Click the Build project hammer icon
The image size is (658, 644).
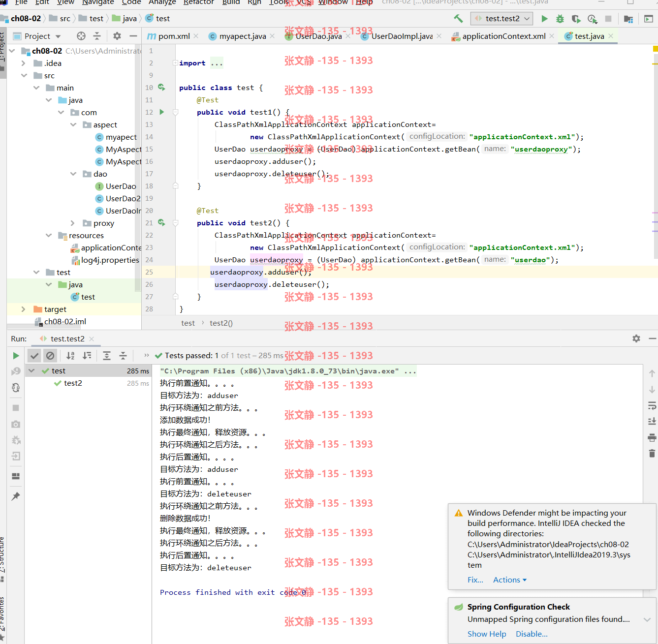pyautogui.click(x=458, y=19)
